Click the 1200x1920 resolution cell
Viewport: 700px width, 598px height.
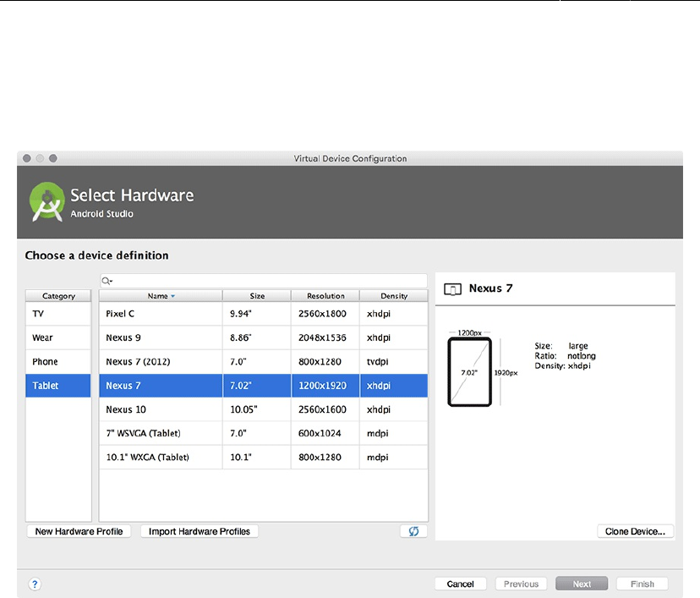325,386
